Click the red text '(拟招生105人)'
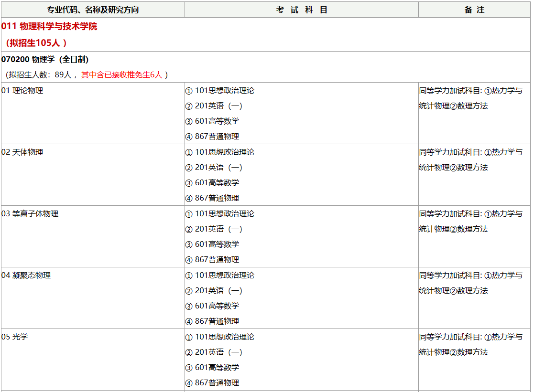Image resolution: width=534 pixels, height=392 pixels. [x=36, y=43]
